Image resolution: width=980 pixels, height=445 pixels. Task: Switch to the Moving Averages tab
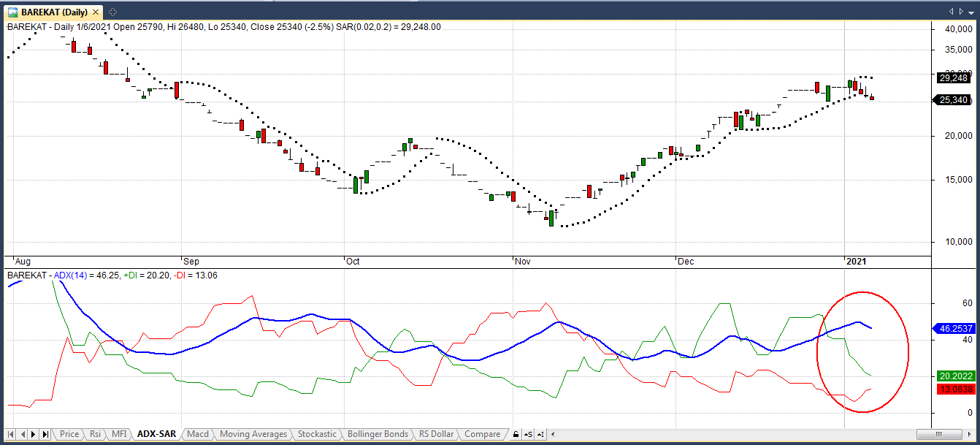click(x=253, y=434)
